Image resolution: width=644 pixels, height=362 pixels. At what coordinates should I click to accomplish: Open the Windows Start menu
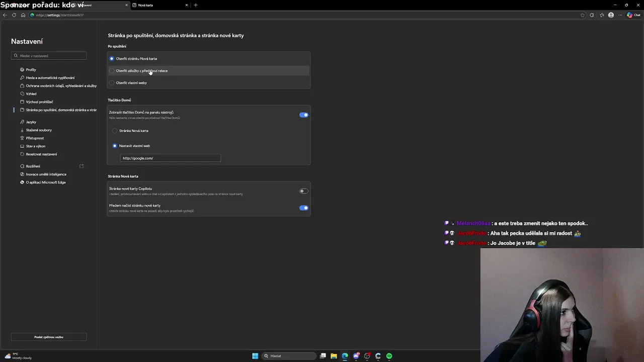click(x=255, y=356)
